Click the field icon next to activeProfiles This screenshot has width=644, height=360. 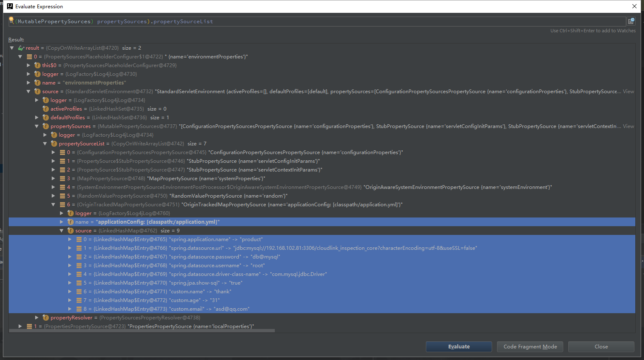[46, 109]
